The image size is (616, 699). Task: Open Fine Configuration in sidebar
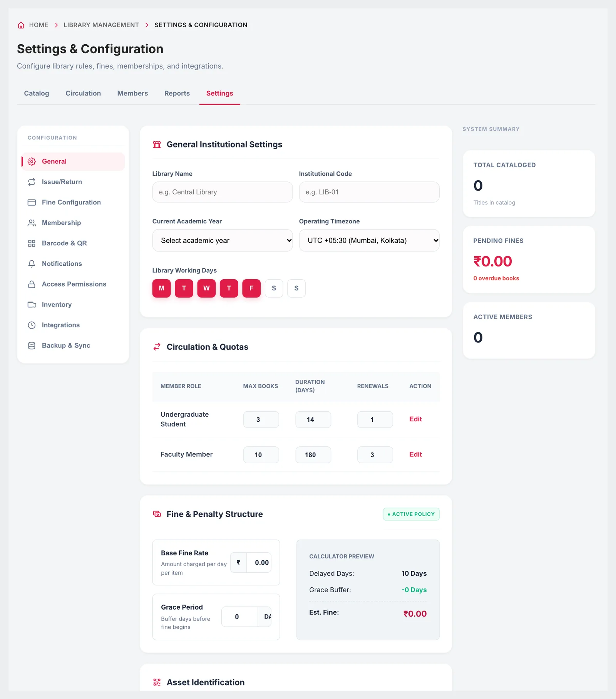coord(73,203)
